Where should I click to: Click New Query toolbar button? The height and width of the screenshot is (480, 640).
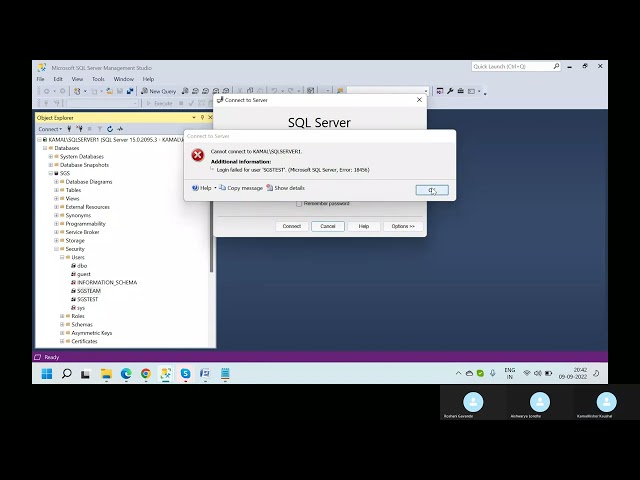coord(158,91)
